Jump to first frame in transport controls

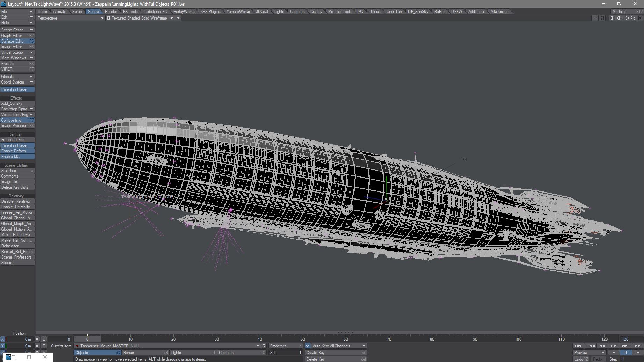578,346
